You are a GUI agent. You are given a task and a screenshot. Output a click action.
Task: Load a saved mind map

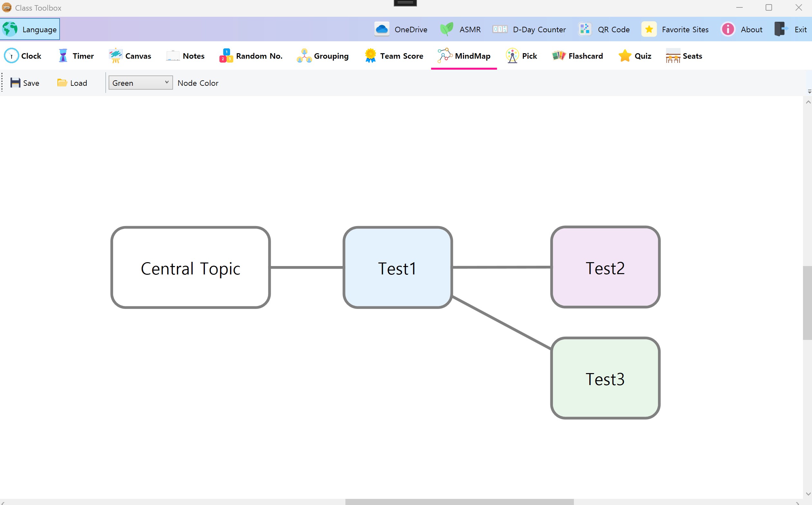click(72, 83)
